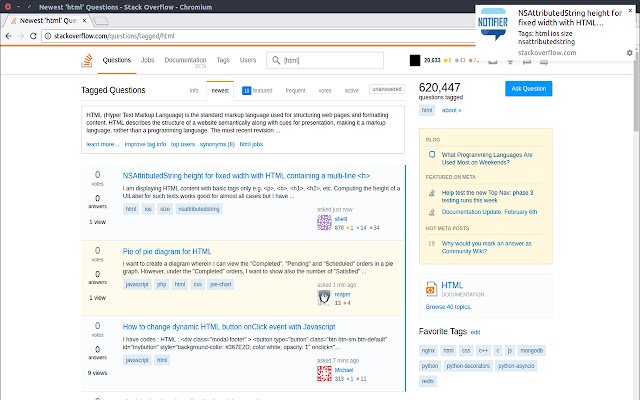Screen dimensions: 640x400
Task: Focus the [html] search box
Action: [x=325, y=60]
